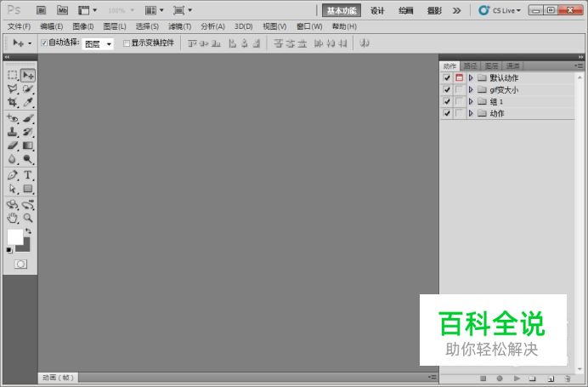Toggle Quick Mask mode icon
Viewport: 588px width, 387px height.
tap(20, 265)
